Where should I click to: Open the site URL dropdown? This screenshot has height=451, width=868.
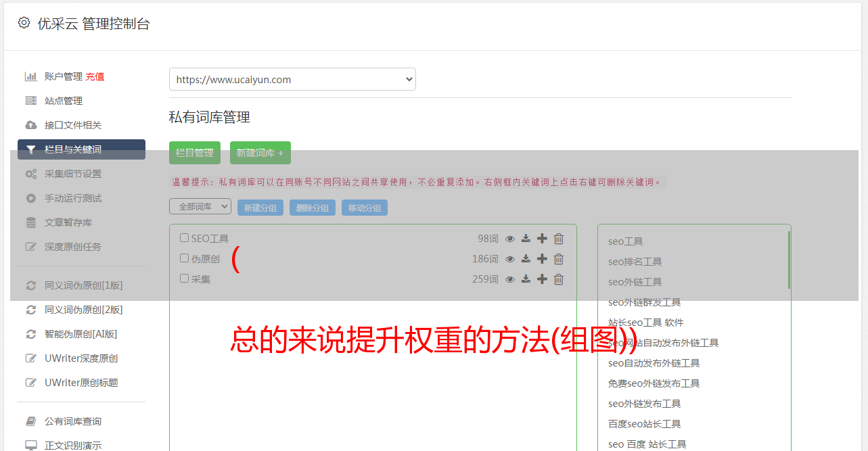[x=292, y=79]
